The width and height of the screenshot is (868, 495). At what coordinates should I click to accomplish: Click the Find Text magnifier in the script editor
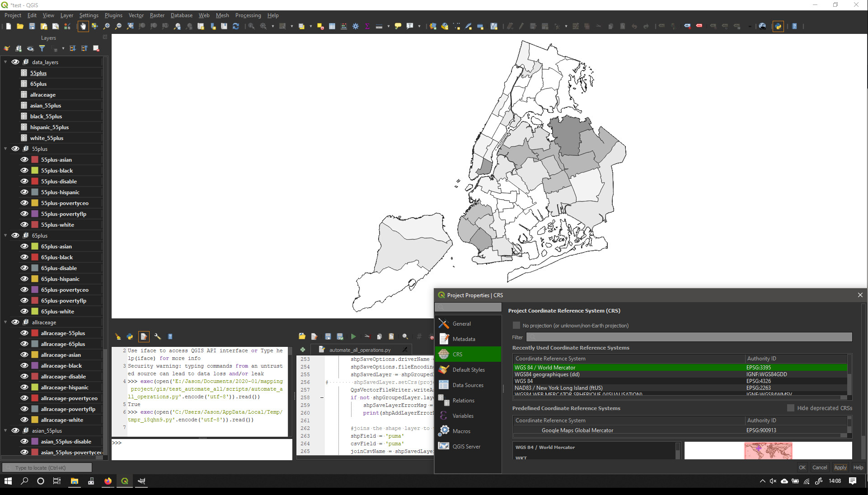(x=405, y=336)
